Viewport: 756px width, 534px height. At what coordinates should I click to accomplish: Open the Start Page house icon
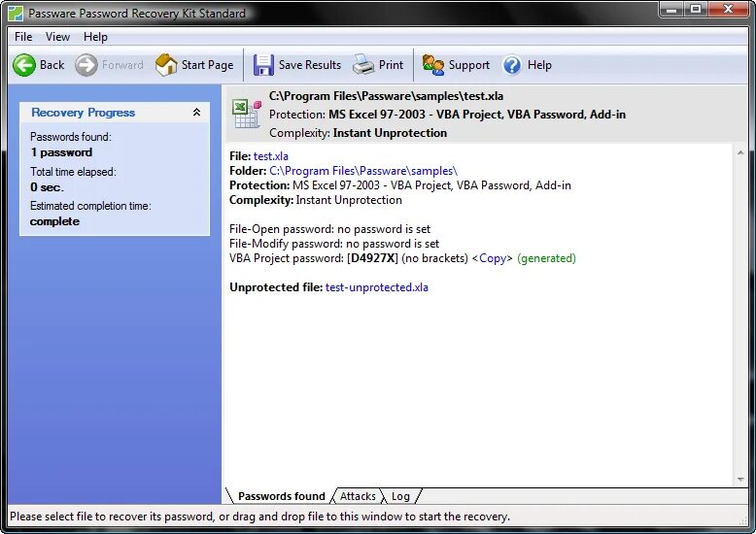[166, 65]
